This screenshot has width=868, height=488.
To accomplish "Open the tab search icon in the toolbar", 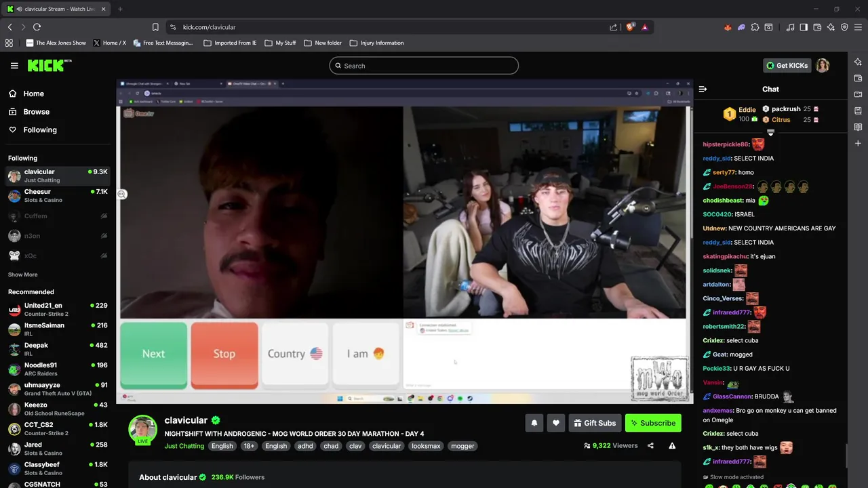I will 768,27.
